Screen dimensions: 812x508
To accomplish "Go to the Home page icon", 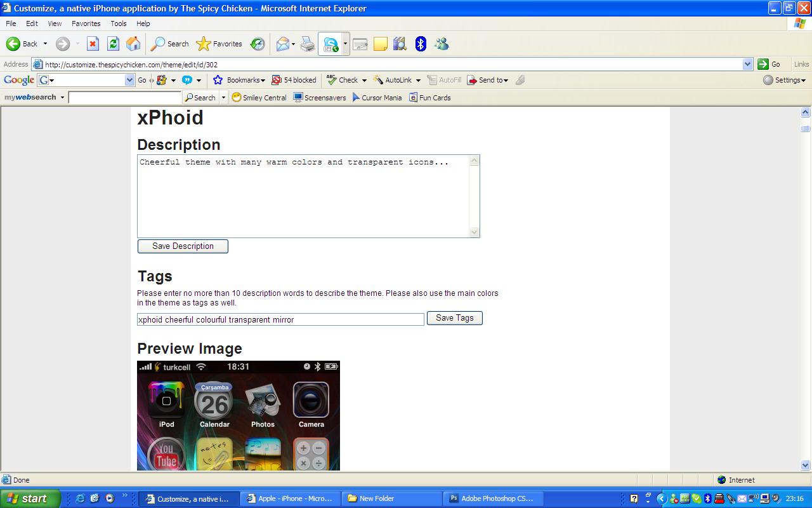I will [133, 44].
